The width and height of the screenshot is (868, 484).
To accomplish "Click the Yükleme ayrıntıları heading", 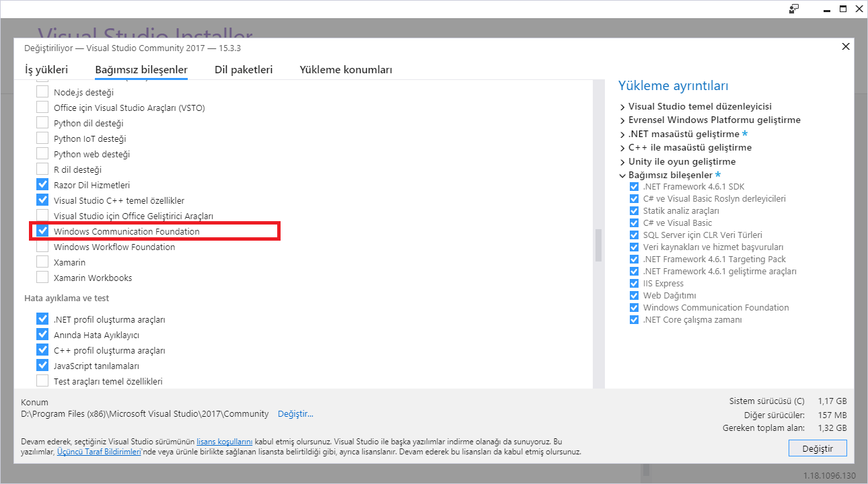I will (673, 86).
